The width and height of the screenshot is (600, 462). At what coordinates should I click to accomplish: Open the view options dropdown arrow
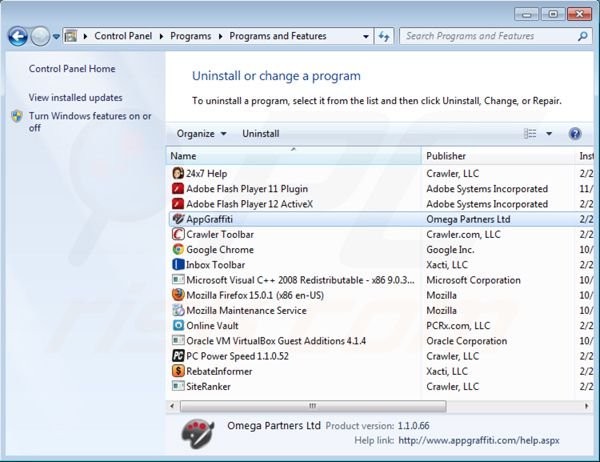click(549, 134)
